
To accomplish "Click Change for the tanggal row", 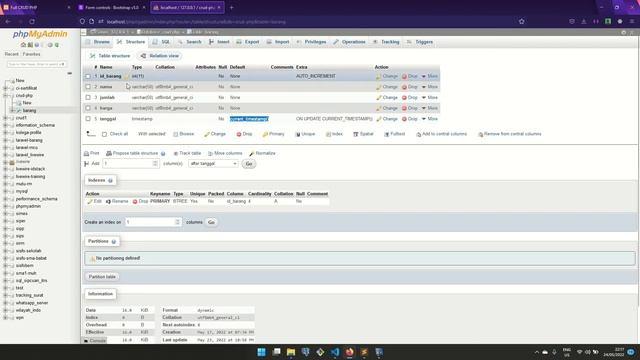I will point(387,119).
